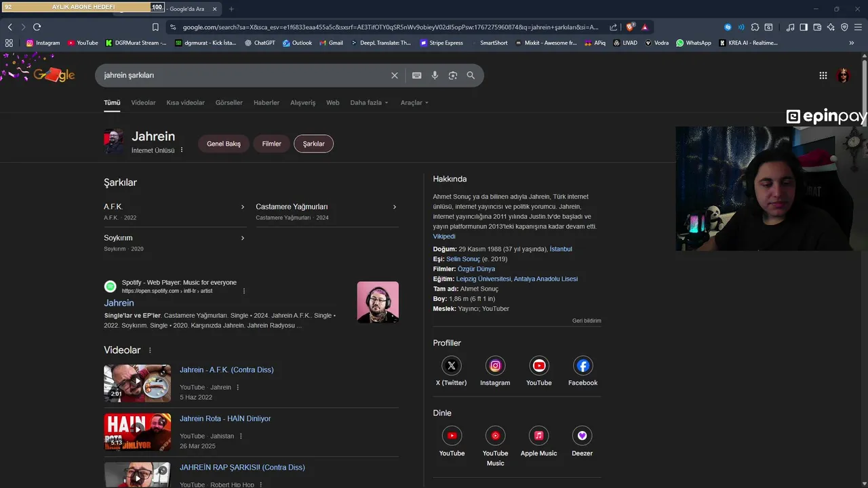Clear the search box with X icon
The image size is (868, 488).
click(394, 75)
